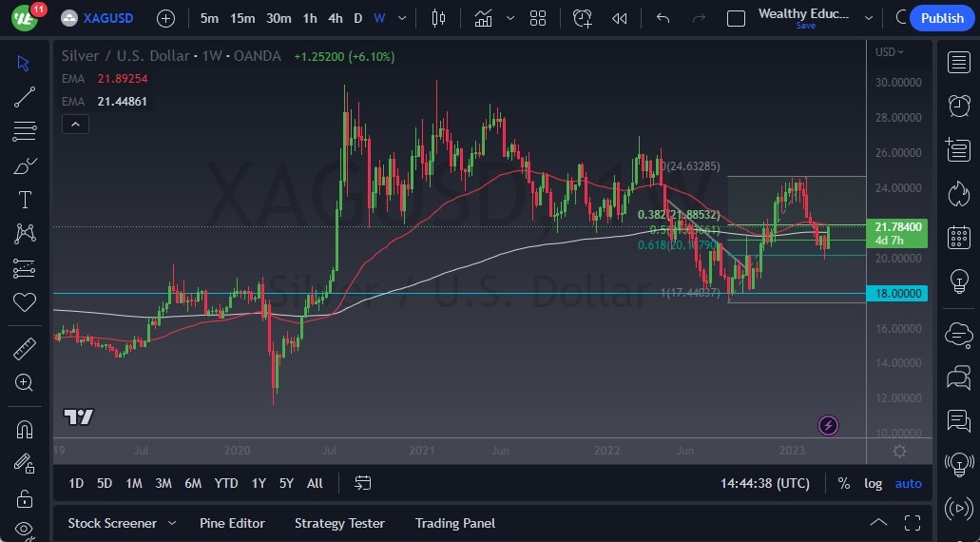This screenshot has height=542, width=980.
Task: Select the ruler measure tool
Action: point(25,350)
